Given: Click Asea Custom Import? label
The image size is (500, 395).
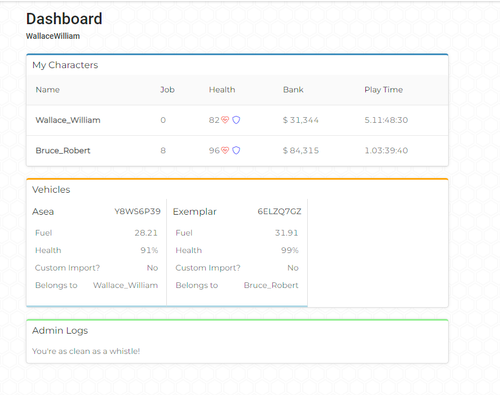Looking at the screenshot, I should 67,268.
